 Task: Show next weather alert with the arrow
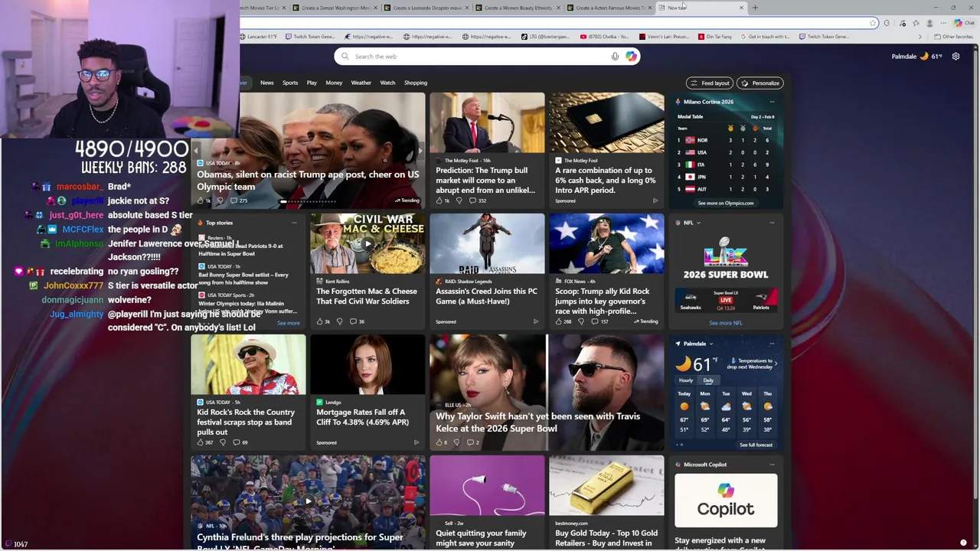776,364
